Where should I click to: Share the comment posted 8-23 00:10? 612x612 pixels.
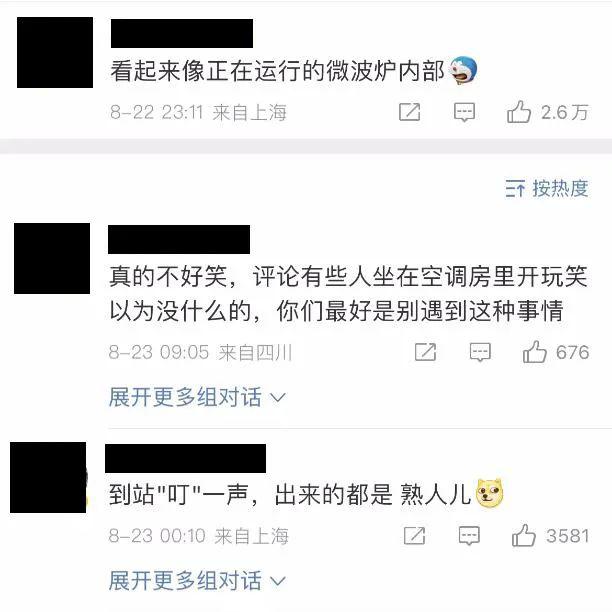coord(414,536)
